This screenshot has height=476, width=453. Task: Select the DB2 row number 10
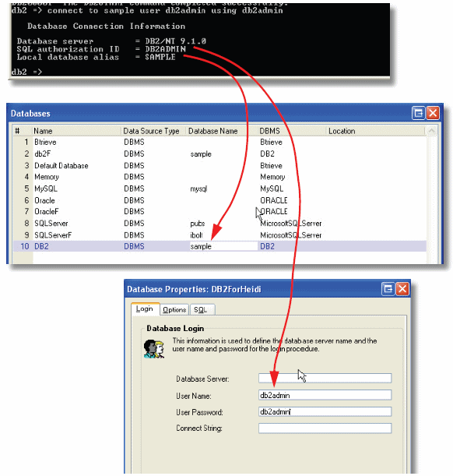click(219, 246)
